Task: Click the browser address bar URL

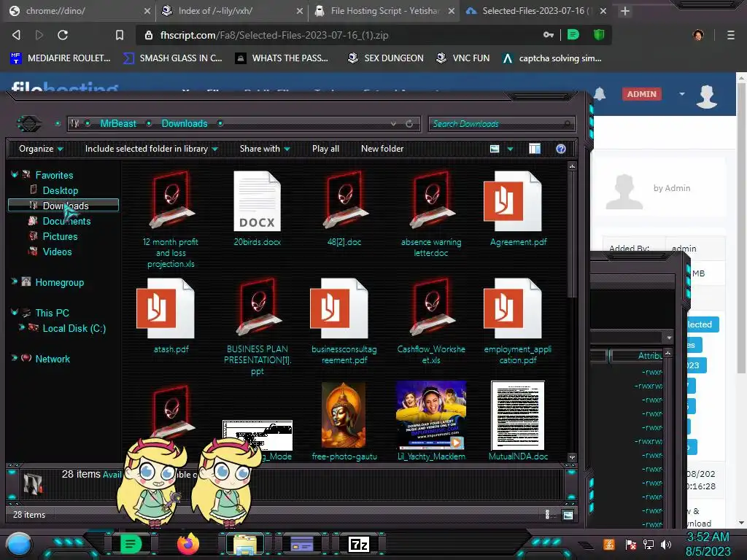Action: [274, 35]
